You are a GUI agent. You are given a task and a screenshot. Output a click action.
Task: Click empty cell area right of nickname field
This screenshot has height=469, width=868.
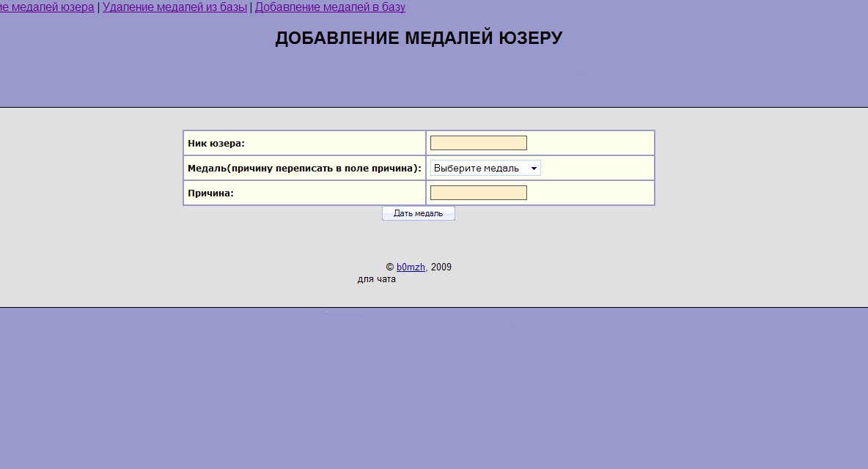pyautogui.click(x=590, y=143)
